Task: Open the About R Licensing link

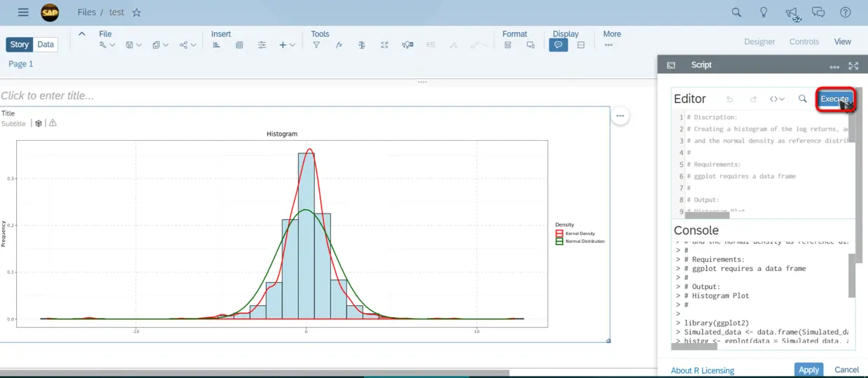Action: click(702, 370)
